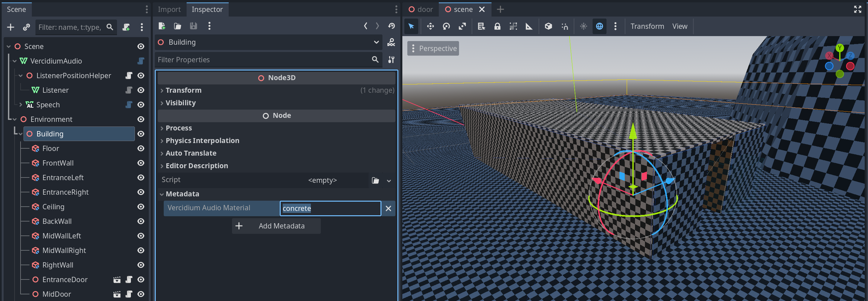This screenshot has height=301, width=868.
Task: Open list selection tool in viewport toolbar
Action: click(481, 26)
